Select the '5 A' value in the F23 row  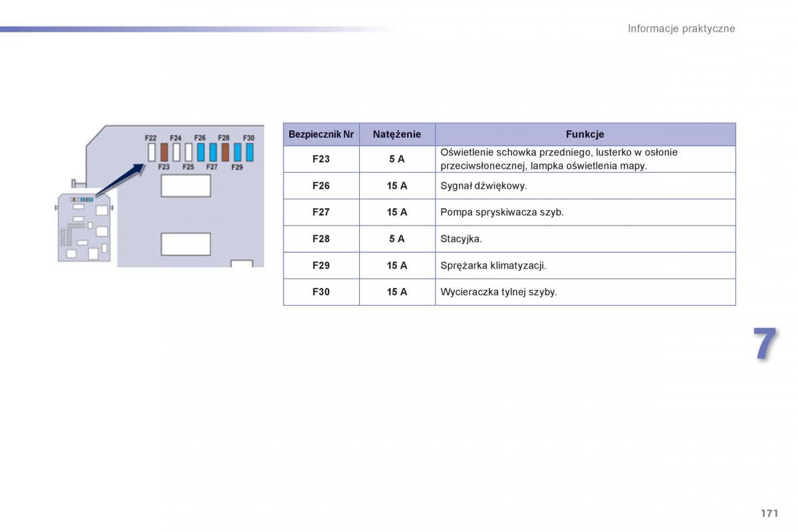397,159
